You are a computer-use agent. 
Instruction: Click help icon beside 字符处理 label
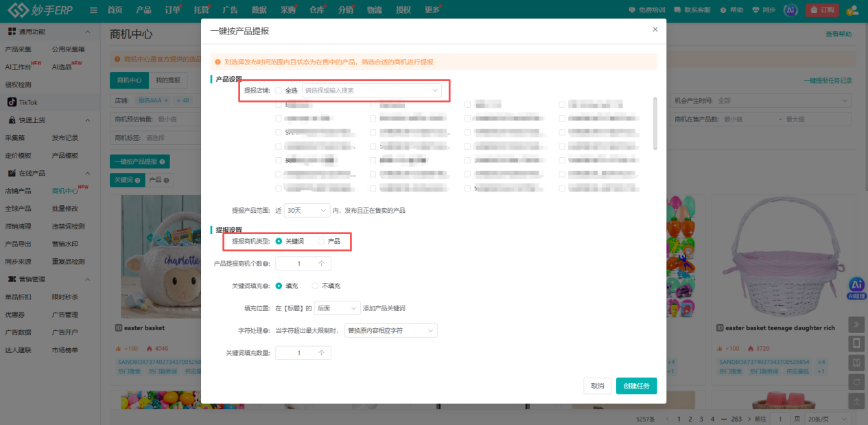click(x=266, y=331)
